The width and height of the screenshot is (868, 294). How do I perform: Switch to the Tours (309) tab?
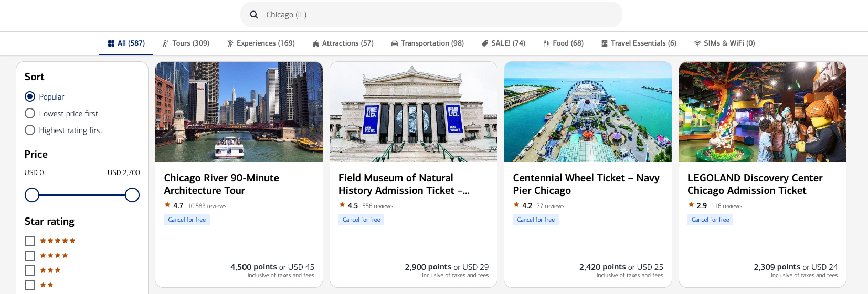point(186,43)
